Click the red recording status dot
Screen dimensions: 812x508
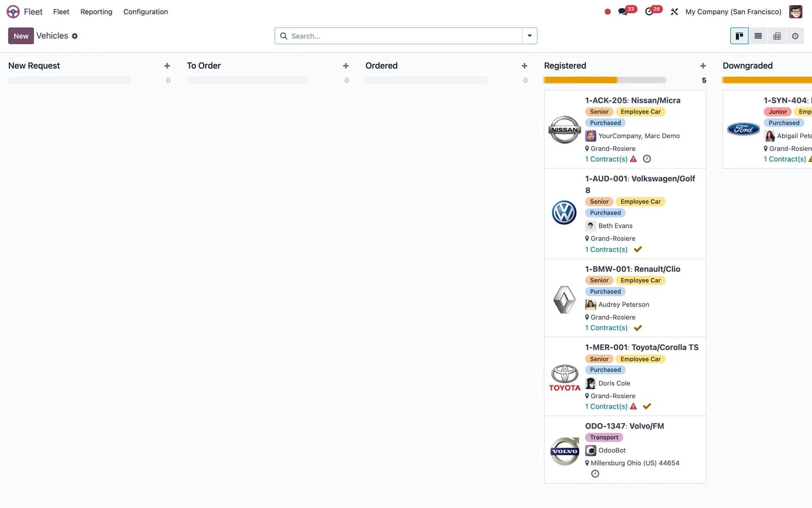[x=607, y=12]
